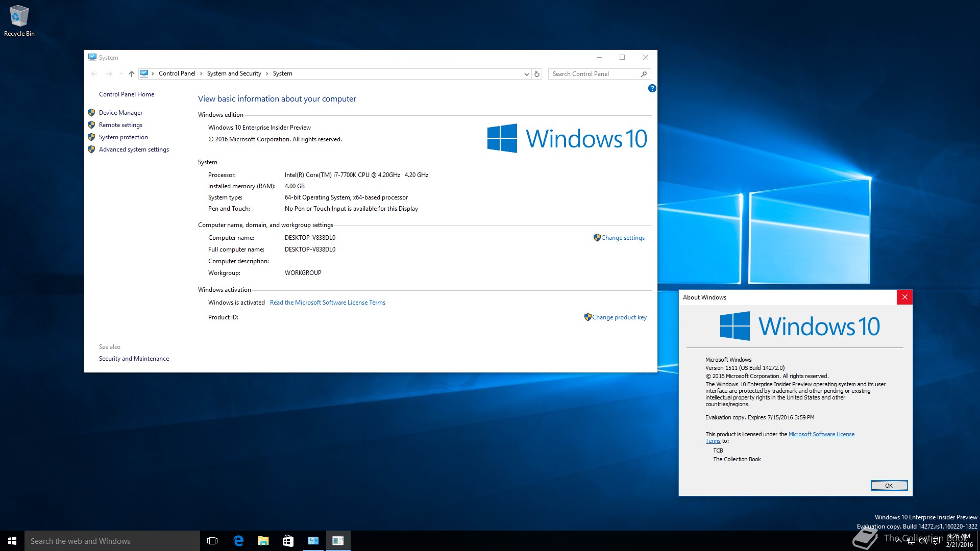Screen dimensions: 980x551
Task: Click the processor Intel Core i7-7700K text
Action: point(356,175)
